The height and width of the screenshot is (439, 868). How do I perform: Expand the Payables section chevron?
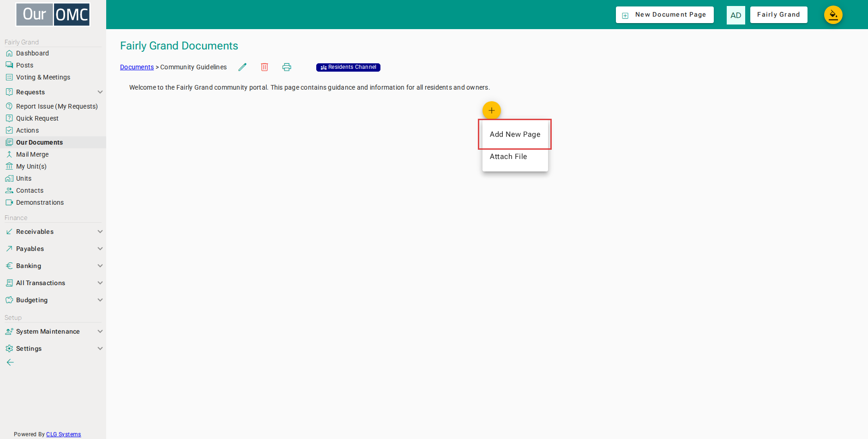point(100,249)
